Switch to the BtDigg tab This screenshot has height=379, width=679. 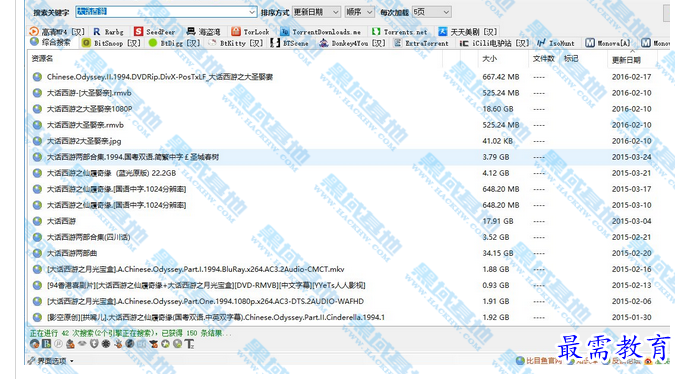pyautogui.click(x=174, y=43)
